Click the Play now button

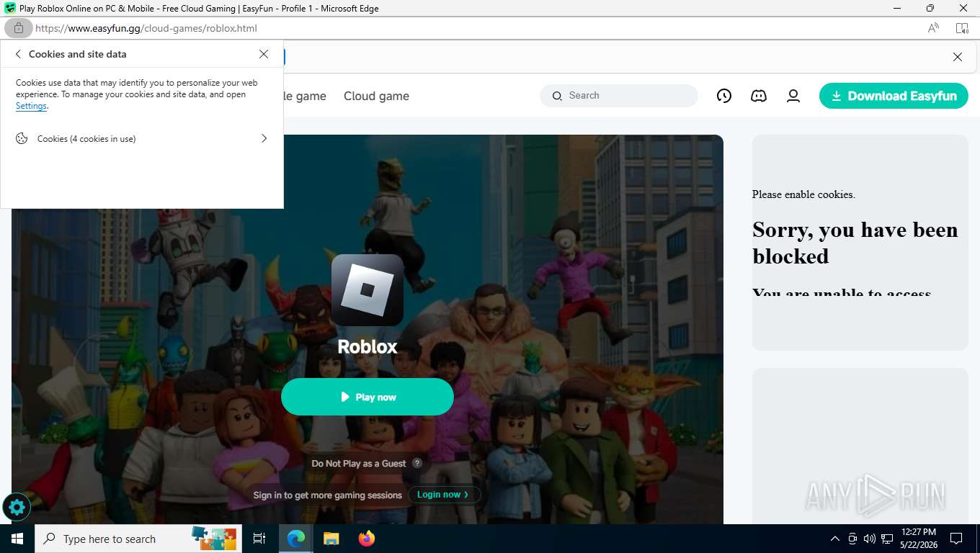point(367,397)
